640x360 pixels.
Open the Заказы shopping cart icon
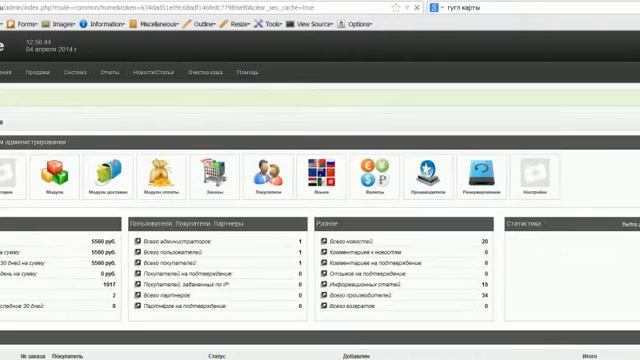(214, 172)
